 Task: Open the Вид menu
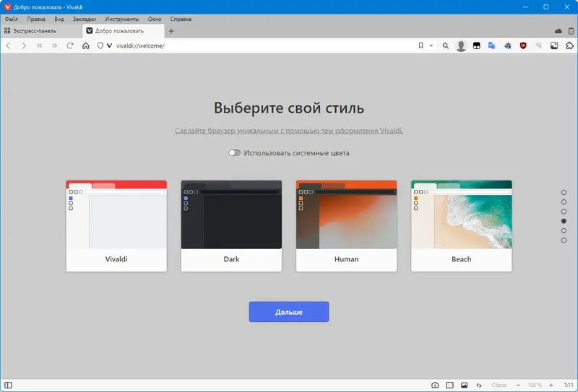[59, 19]
